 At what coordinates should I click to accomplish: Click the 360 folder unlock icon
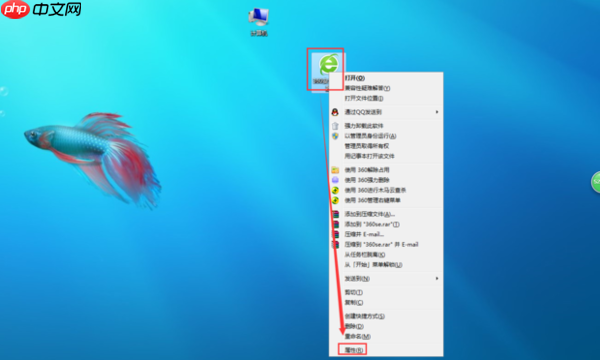[335, 170]
